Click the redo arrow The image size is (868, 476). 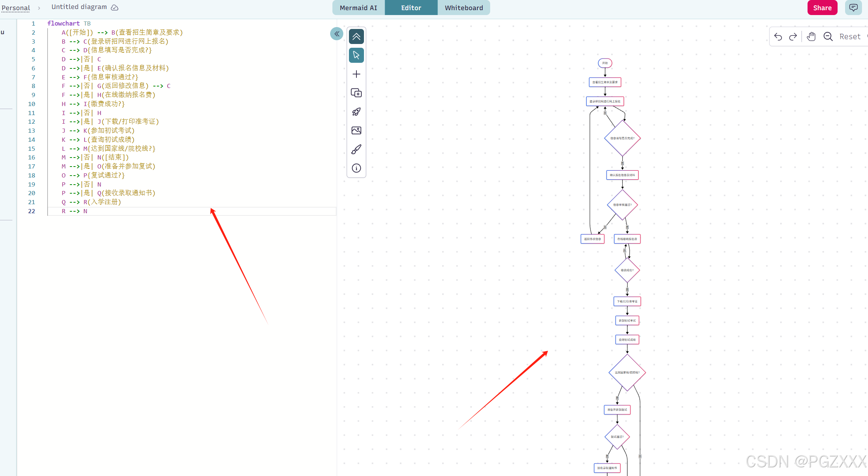coord(793,36)
